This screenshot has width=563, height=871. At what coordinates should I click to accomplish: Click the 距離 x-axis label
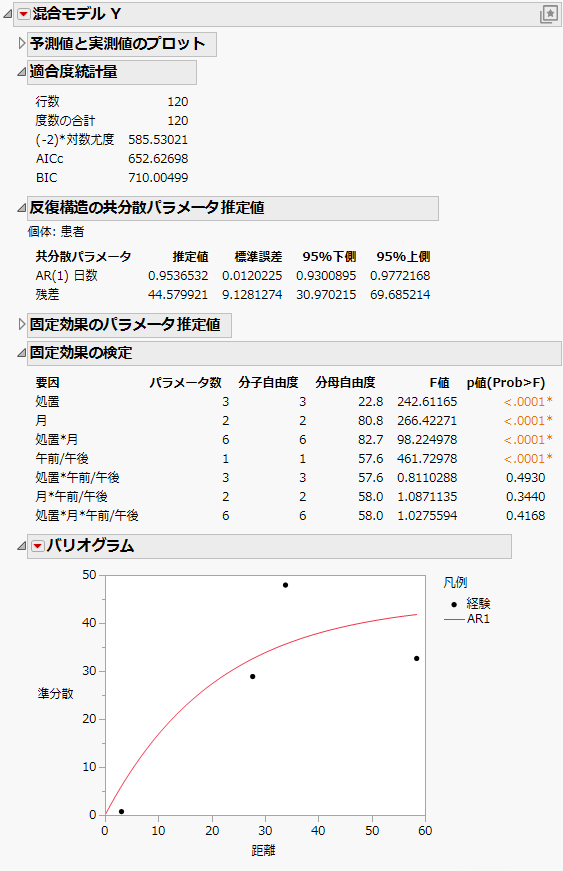tap(264, 850)
